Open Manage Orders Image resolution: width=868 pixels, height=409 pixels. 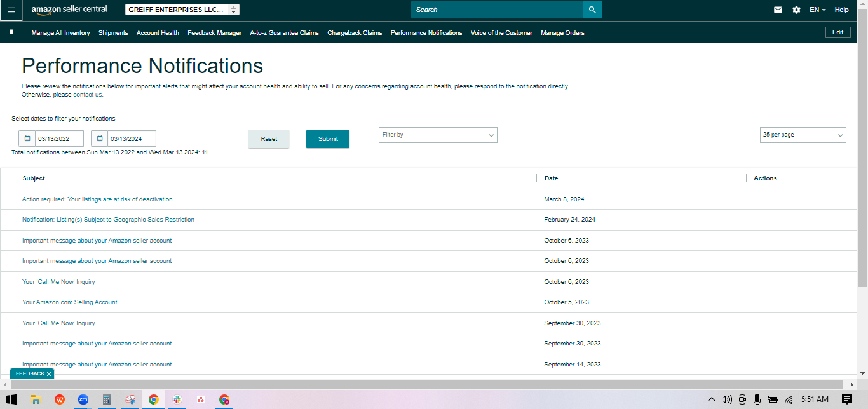coord(562,32)
